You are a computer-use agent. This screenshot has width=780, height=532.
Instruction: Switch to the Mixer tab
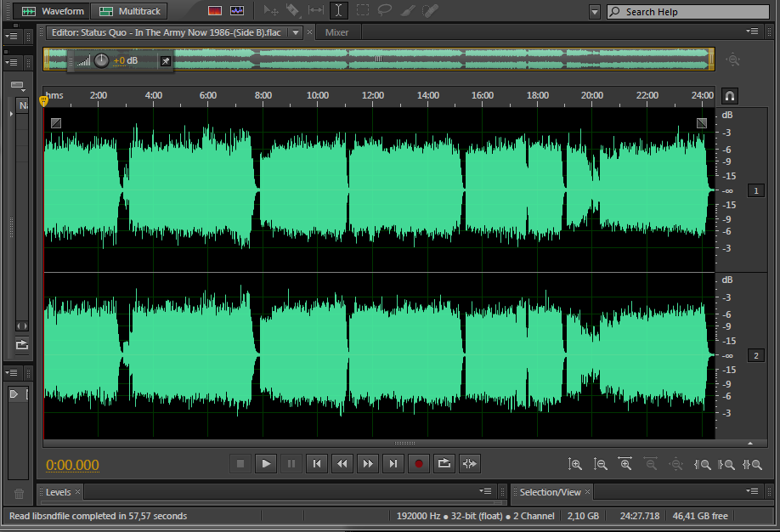[336, 32]
